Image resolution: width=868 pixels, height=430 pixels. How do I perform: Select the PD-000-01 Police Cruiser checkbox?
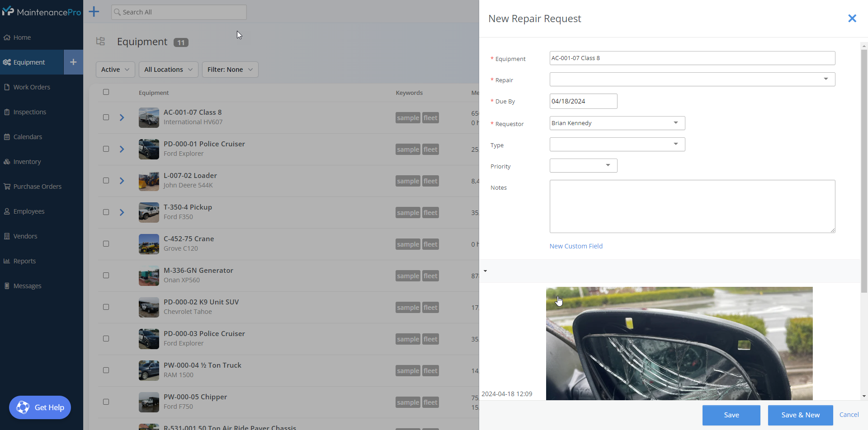click(x=106, y=149)
